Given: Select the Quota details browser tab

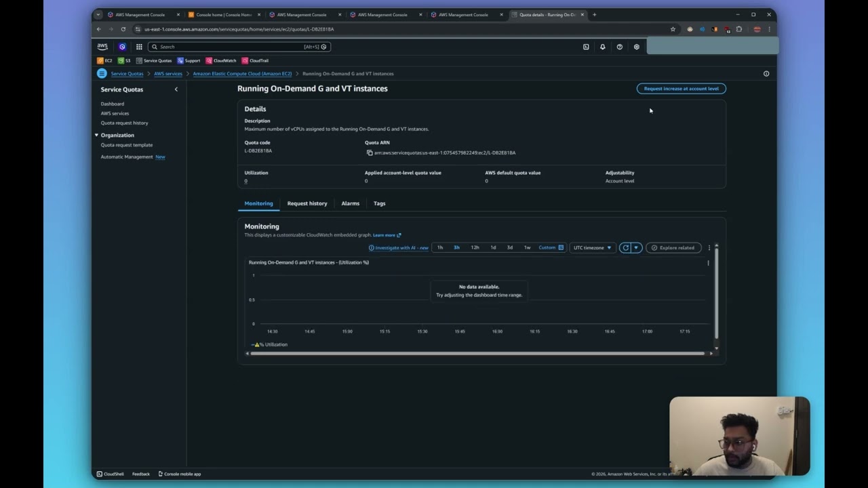Looking at the screenshot, I should (x=548, y=14).
